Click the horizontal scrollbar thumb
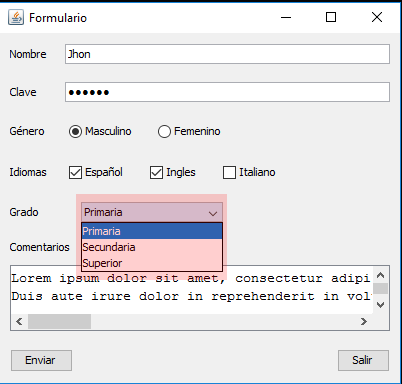The height and width of the screenshot is (384, 402). tap(59, 321)
